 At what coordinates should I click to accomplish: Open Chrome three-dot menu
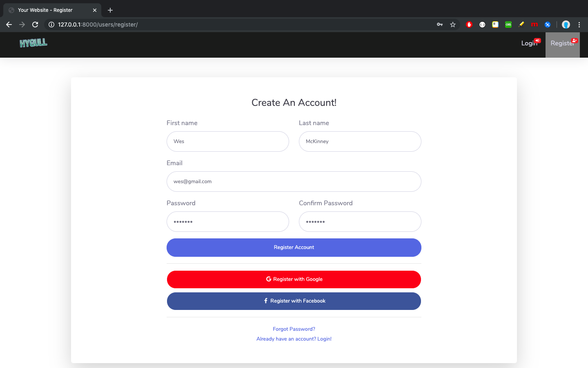tap(579, 25)
